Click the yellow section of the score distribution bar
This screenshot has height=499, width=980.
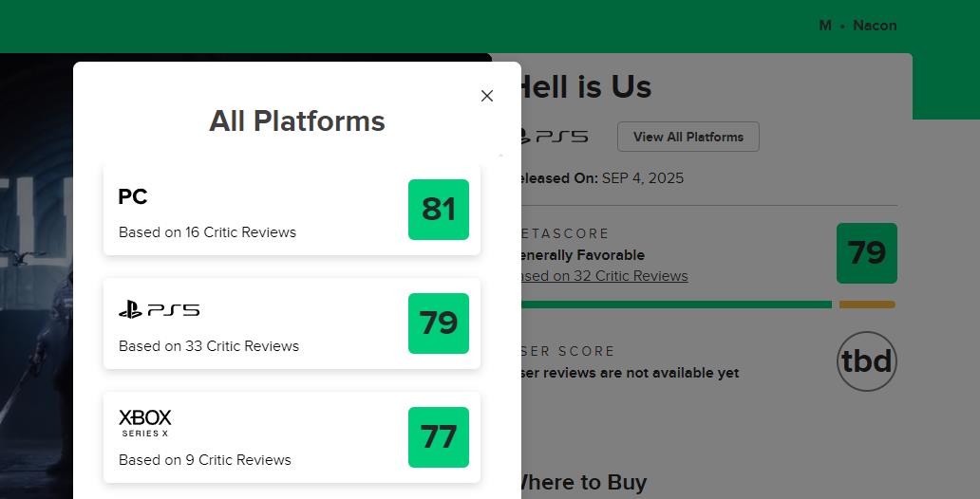click(x=867, y=305)
